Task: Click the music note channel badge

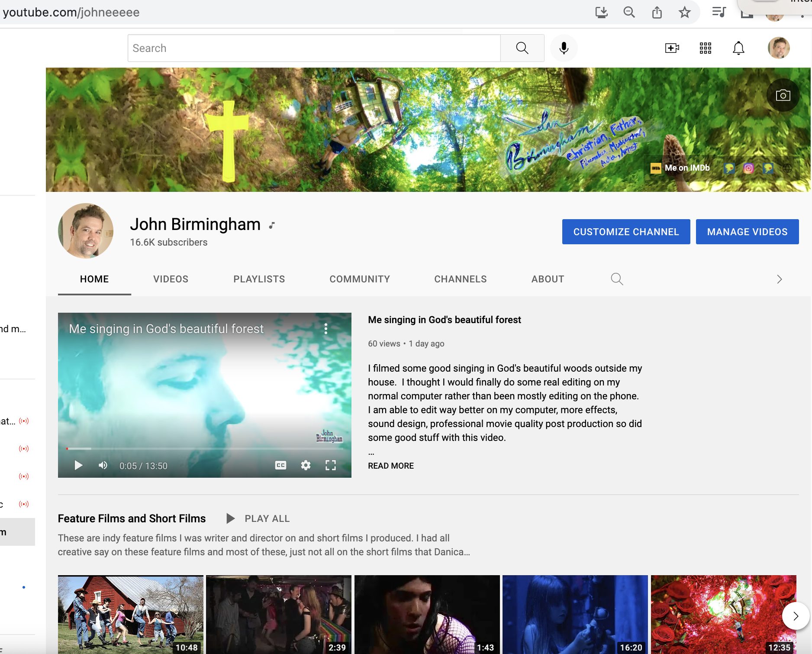Action: [x=272, y=225]
